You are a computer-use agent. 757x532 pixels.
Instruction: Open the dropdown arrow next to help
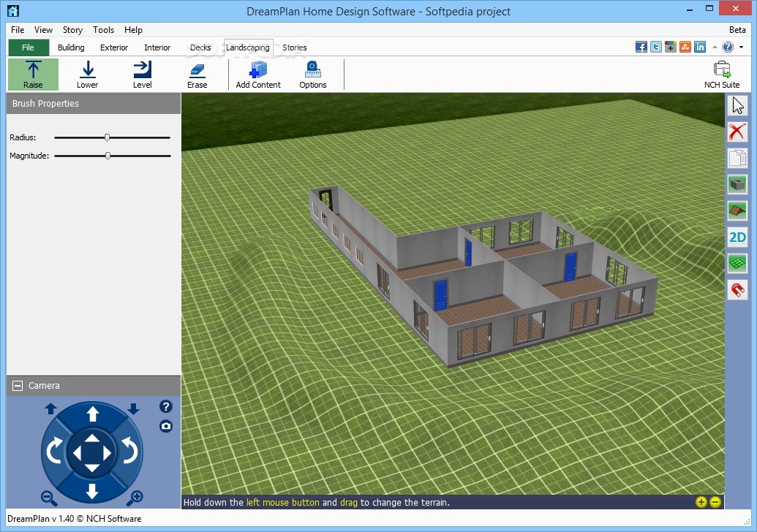741,47
